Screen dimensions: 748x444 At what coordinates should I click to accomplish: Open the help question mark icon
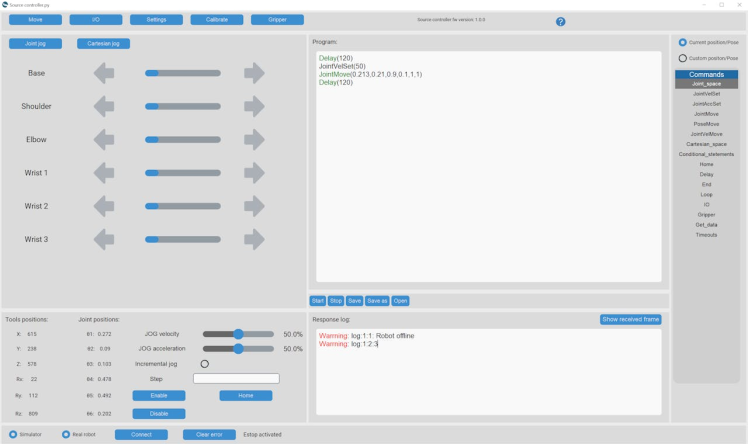click(561, 21)
